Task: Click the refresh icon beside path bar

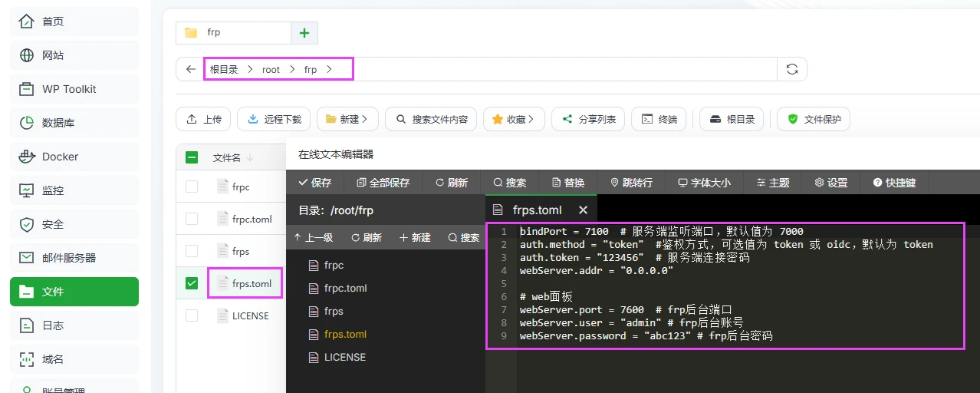Action: (792, 69)
